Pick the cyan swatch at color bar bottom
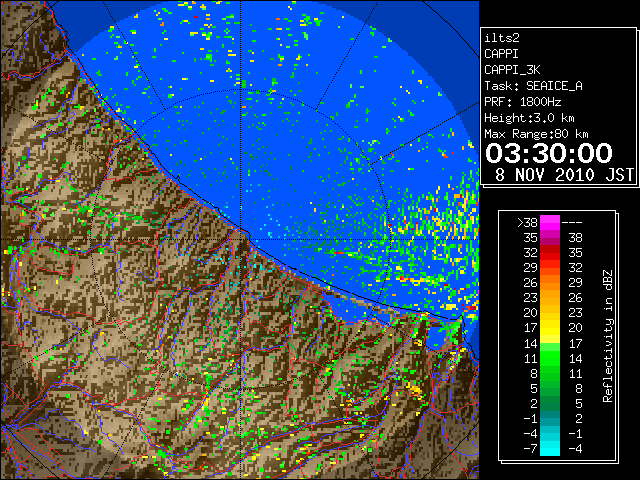The height and width of the screenshot is (480, 640). coord(550,449)
